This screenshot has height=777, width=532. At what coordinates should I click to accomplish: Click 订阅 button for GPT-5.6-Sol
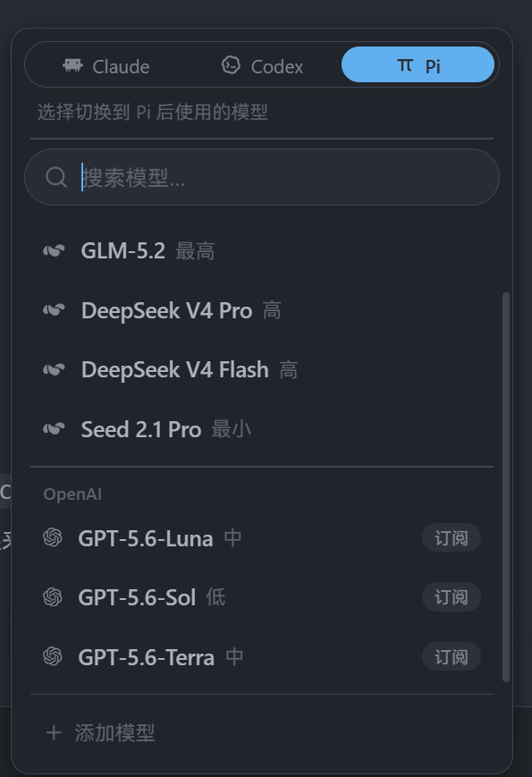(452, 597)
